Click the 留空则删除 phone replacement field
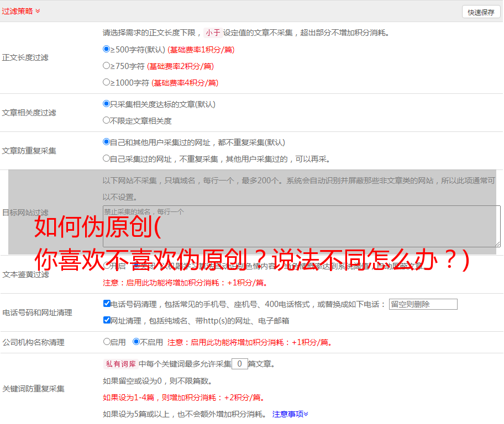 (x=423, y=304)
